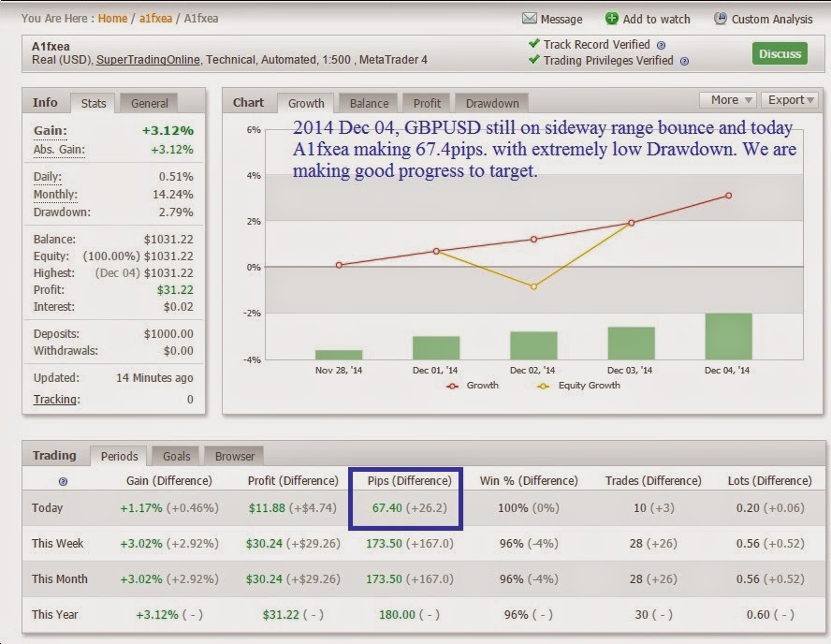
Task: Click Today's pips value 67.40
Action: click(386, 507)
